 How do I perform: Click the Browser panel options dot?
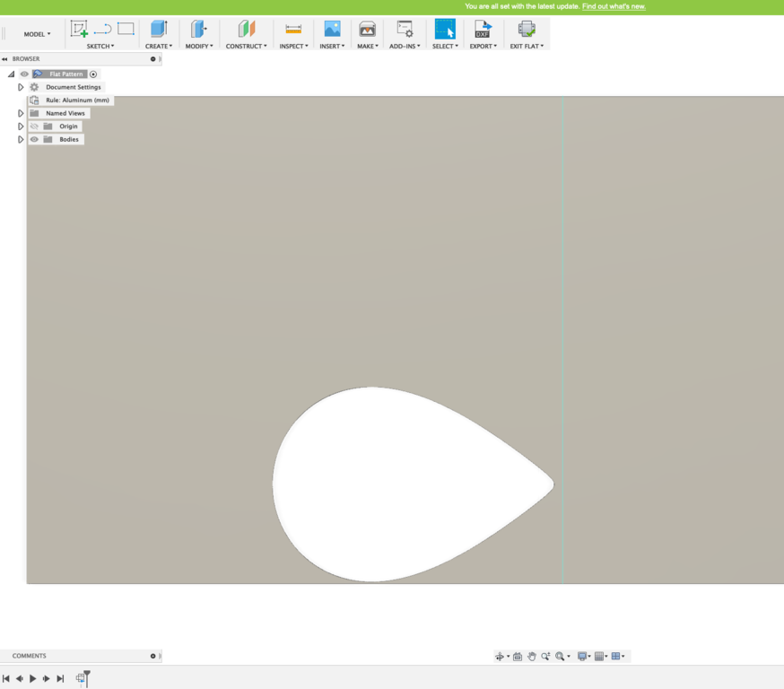[153, 59]
